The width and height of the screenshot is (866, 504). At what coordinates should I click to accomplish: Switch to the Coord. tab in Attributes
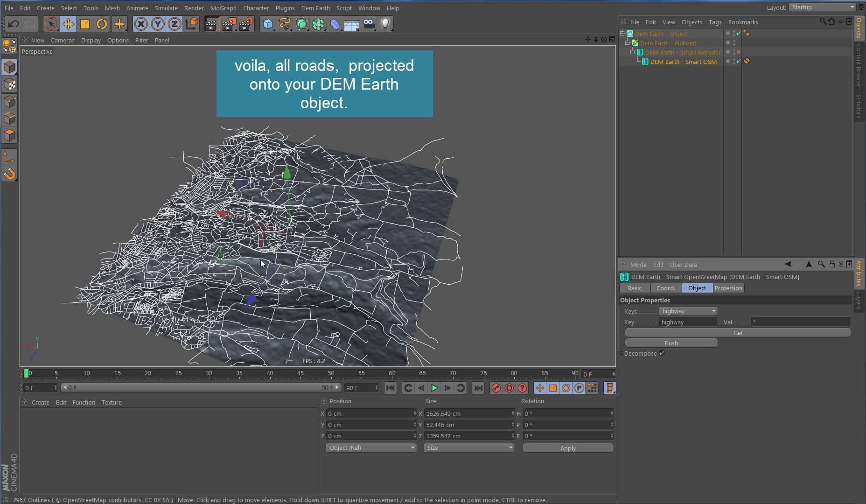(665, 288)
